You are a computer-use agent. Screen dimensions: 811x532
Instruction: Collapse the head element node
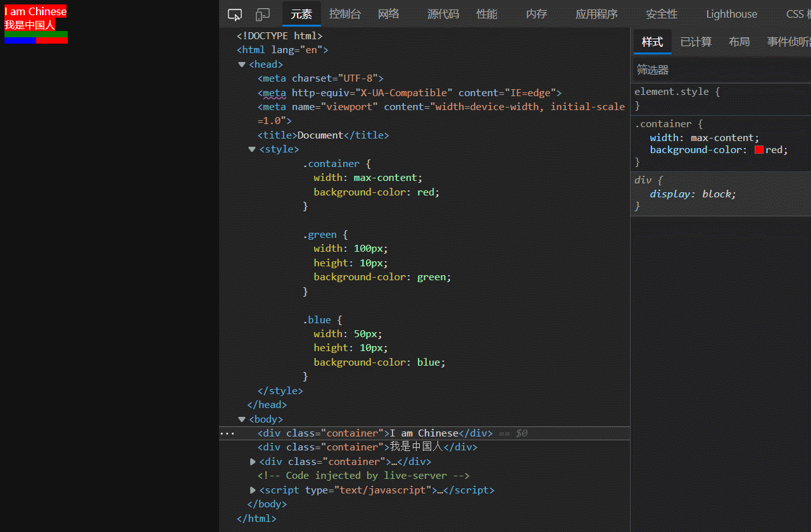(x=242, y=65)
